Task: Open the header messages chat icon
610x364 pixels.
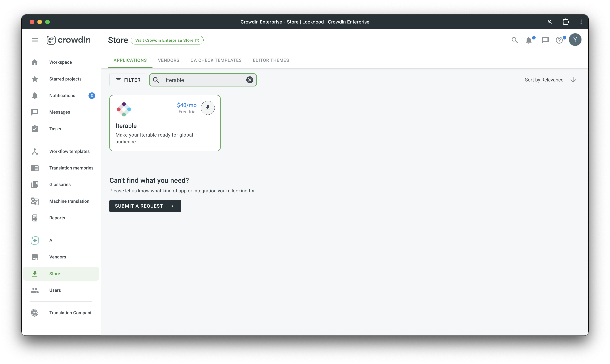Action: pyautogui.click(x=545, y=40)
